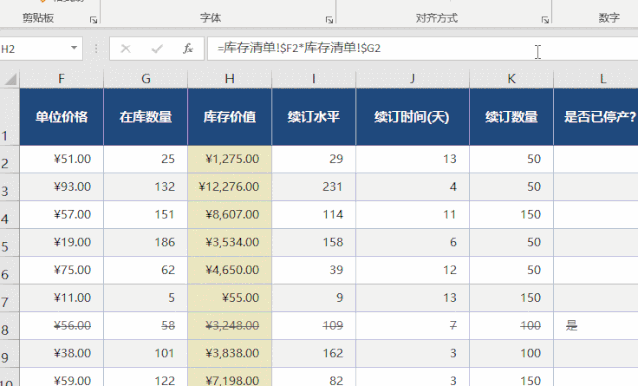Open the 剪贴板 clipboard dialog launcher

(93, 20)
